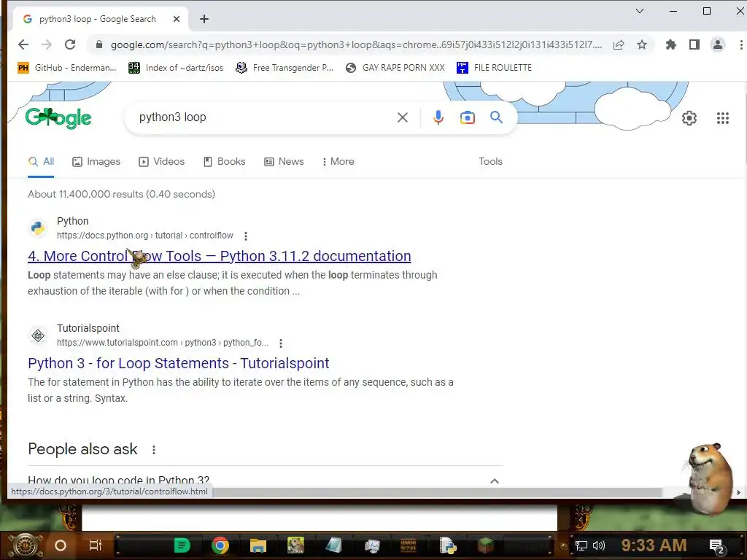Open the green notes app on taskbar
Image resolution: width=747 pixels, height=560 pixels.
point(182,545)
